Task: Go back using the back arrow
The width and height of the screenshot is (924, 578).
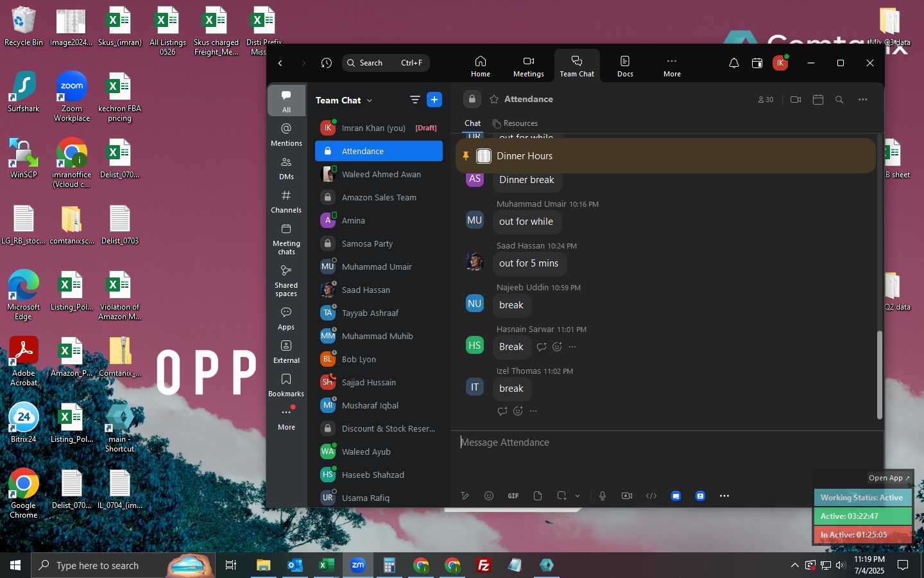Action: coord(280,63)
